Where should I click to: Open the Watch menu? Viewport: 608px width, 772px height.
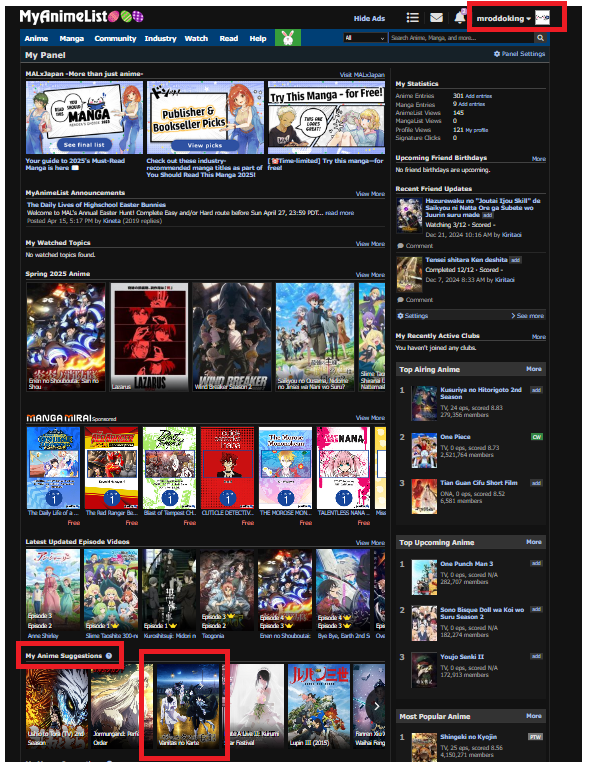click(x=196, y=38)
